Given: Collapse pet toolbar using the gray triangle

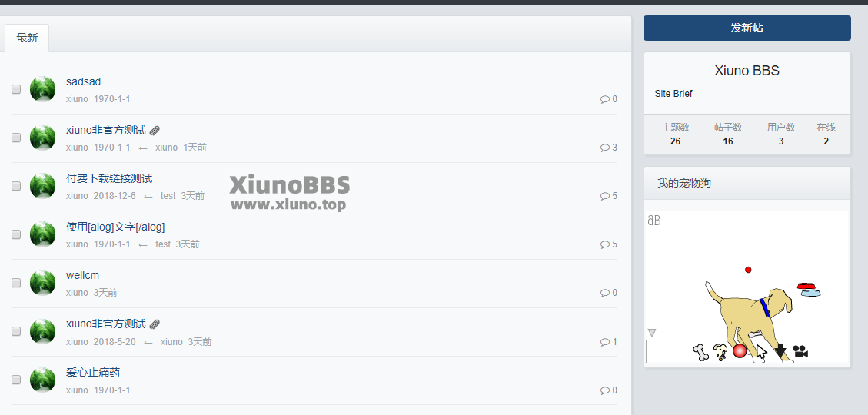Looking at the screenshot, I should pyautogui.click(x=652, y=333).
